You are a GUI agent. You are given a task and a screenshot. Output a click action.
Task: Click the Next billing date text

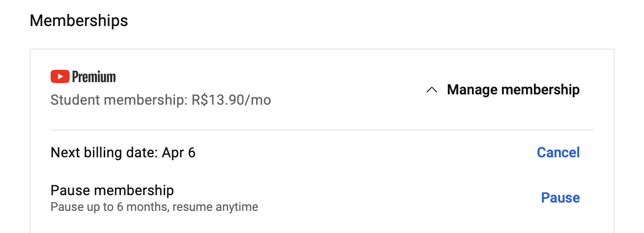[123, 152]
